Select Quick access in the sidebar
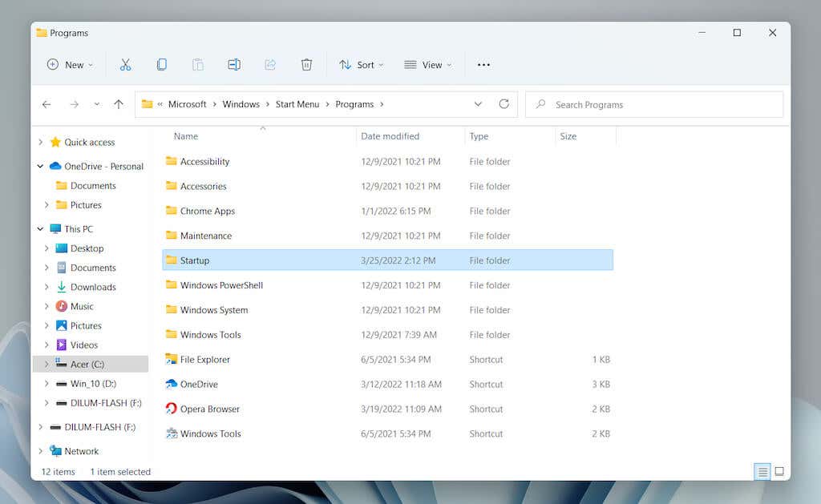This screenshot has height=504, width=821. coord(91,142)
